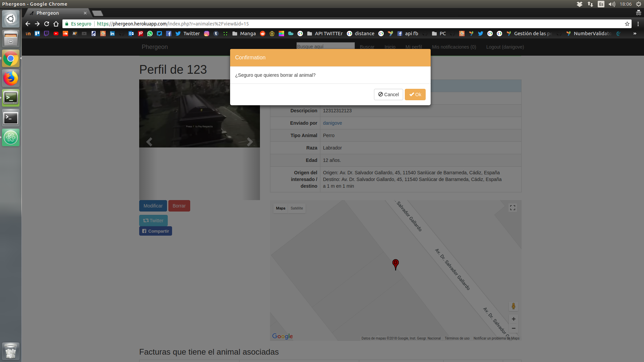Open the API TWITTEr bookmarks folder

(325, 34)
